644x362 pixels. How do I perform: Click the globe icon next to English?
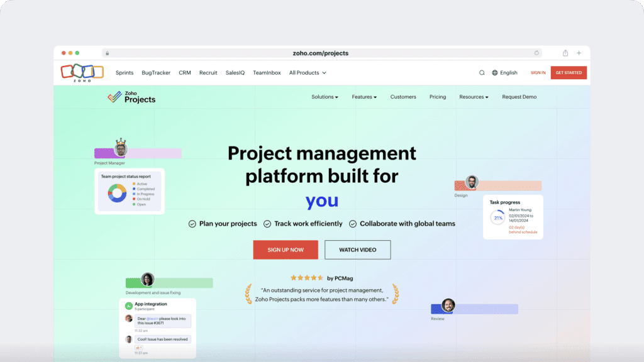coord(494,72)
